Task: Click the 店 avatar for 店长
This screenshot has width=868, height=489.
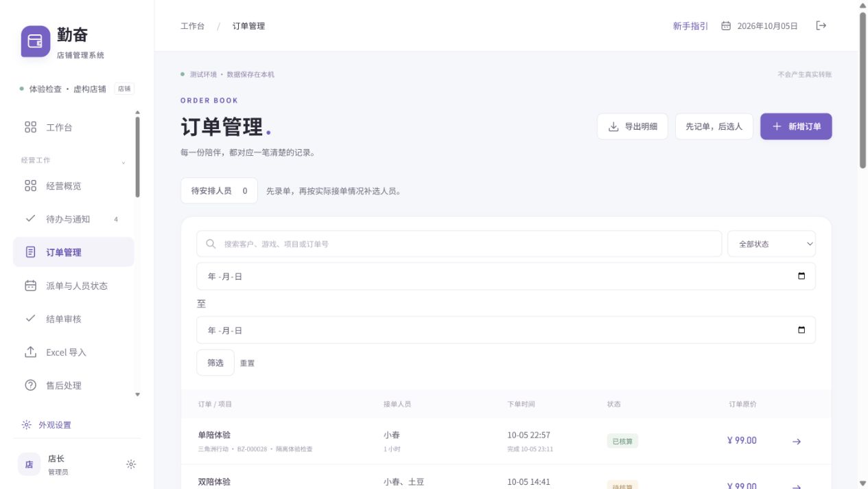Action: (x=29, y=464)
